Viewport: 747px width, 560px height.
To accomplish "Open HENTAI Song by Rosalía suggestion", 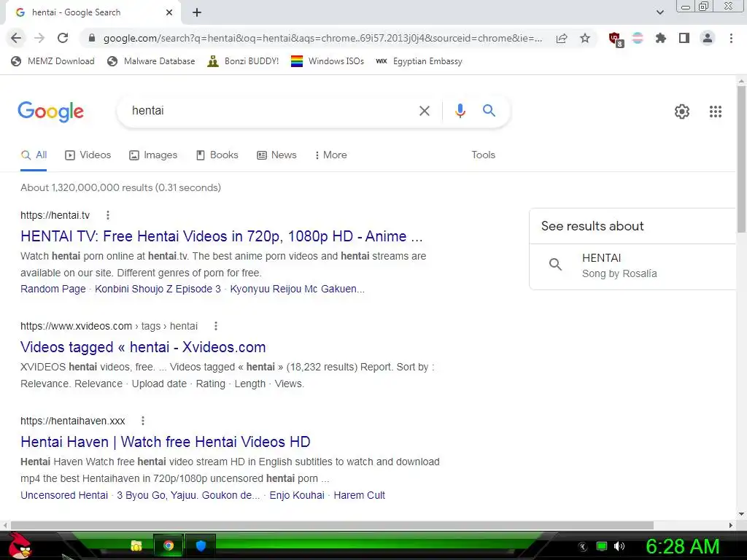I will pos(634,265).
